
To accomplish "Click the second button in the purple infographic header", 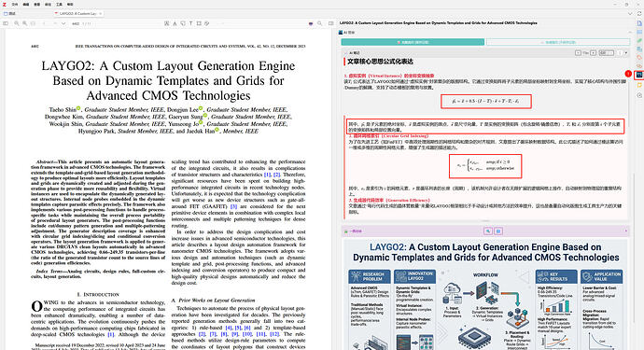I will pyautogui.click(x=498, y=231).
